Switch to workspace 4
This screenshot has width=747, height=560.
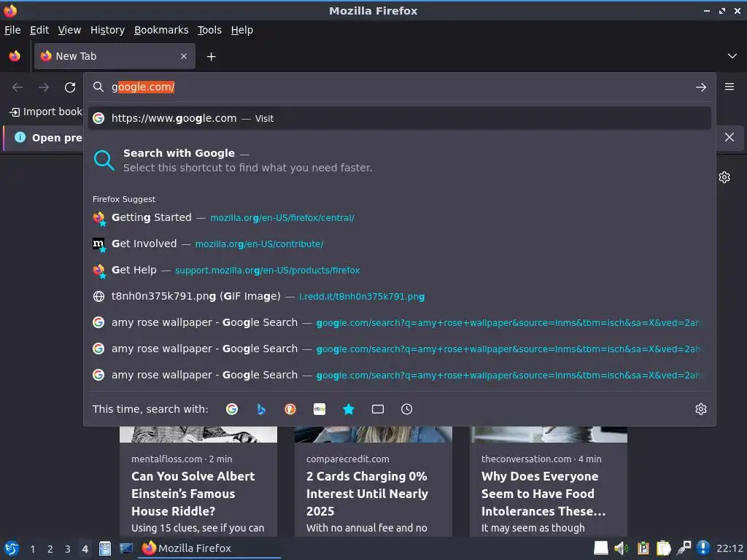point(85,549)
